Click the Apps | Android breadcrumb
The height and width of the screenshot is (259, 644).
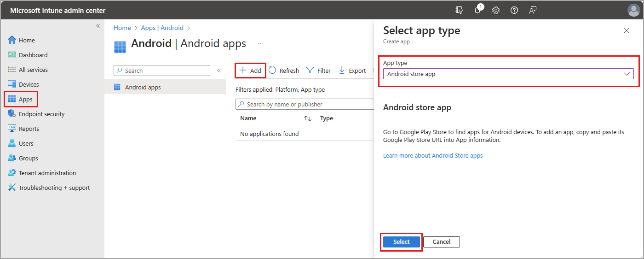pos(162,28)
